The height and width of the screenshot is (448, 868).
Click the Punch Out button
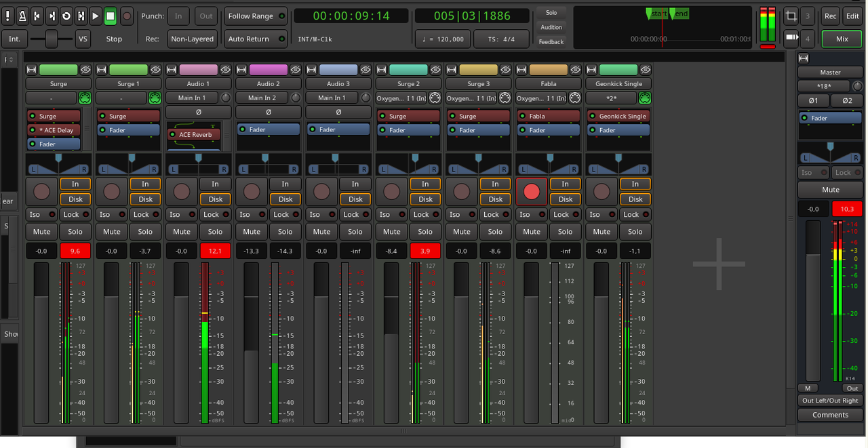click(x=206, y=16)
